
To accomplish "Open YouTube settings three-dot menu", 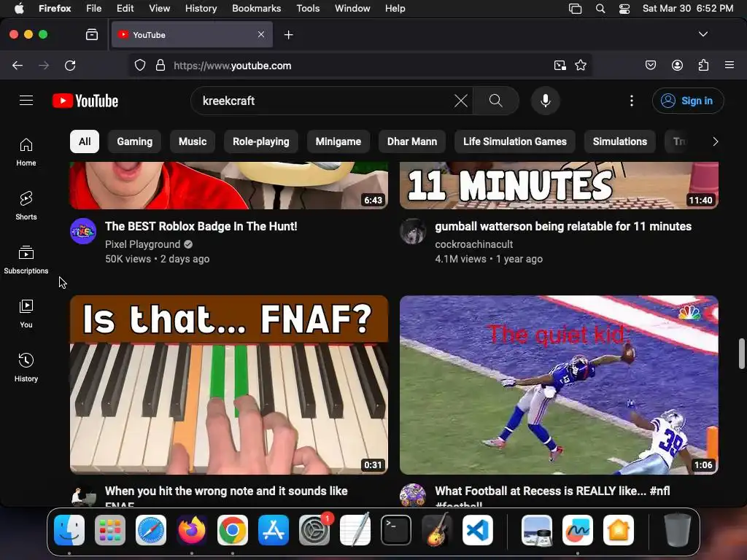I will click(x=631, y=101).
